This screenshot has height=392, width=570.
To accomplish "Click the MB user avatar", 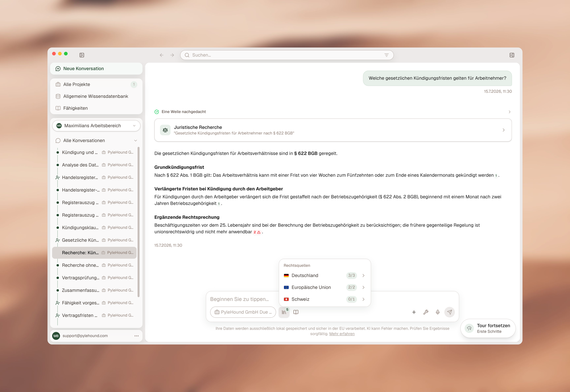I will [x=56, y=336].
